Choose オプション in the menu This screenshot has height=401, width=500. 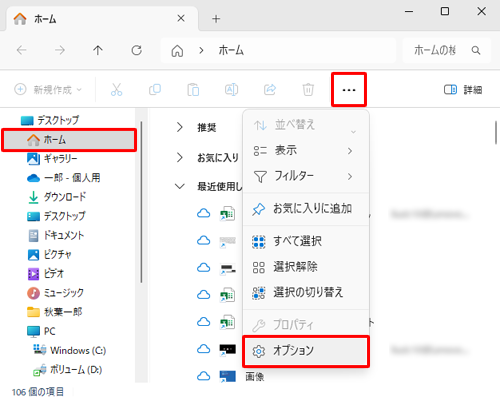click(306, 351)
